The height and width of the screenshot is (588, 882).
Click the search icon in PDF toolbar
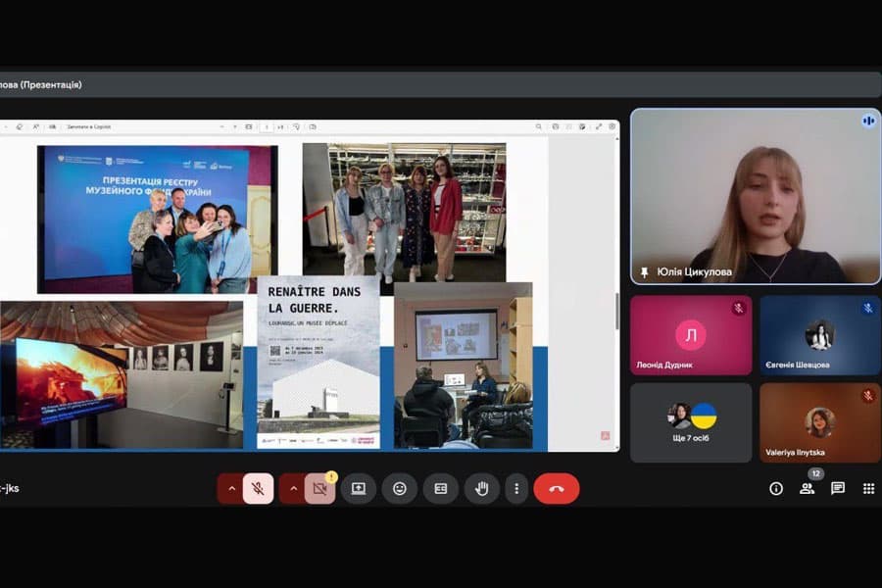point(538,126)
